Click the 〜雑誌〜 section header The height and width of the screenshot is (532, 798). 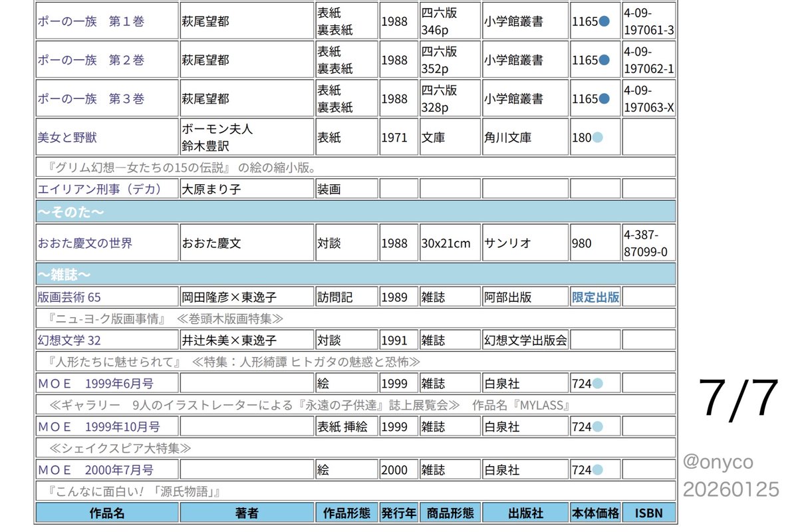pyautogui.click(x=356, y=274)
